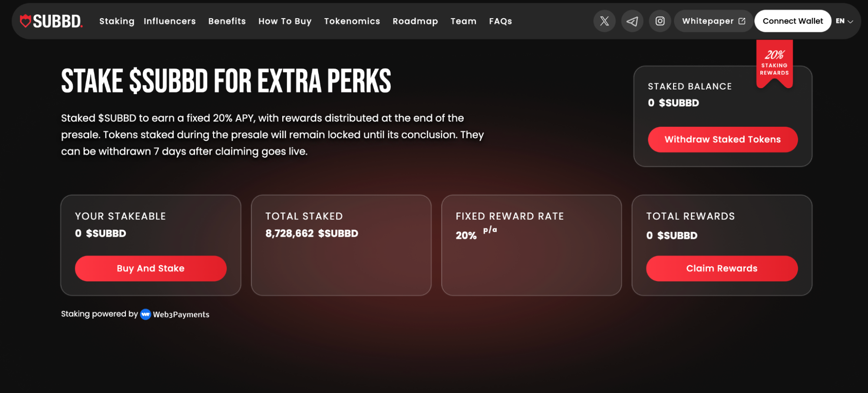Click the Staked Balance 0 $SUBBD value
This screenshot has width=868, height=393.
tap(673, 103)
